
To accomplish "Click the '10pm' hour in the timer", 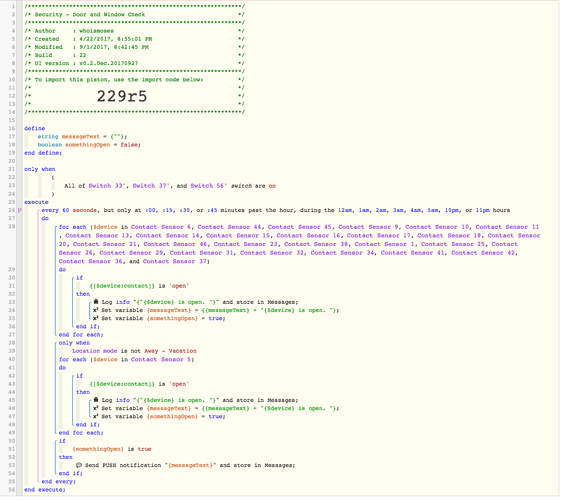I will coord(452,211).
